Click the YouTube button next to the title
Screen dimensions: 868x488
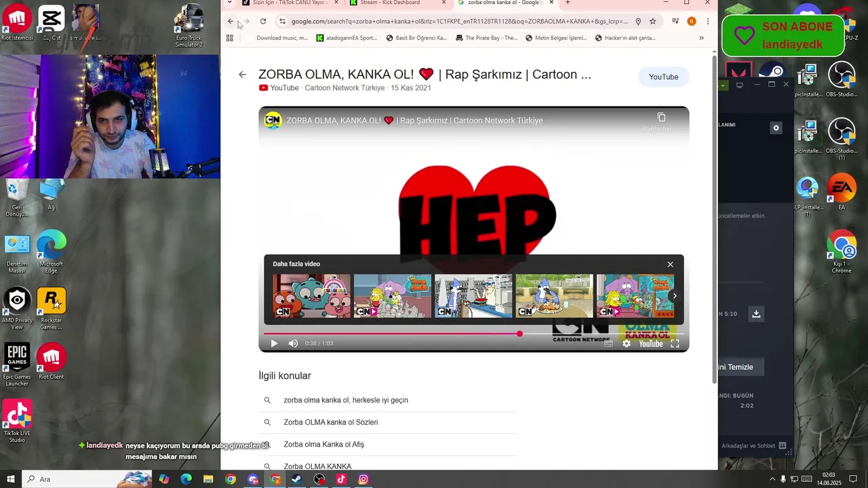[663, 77]
